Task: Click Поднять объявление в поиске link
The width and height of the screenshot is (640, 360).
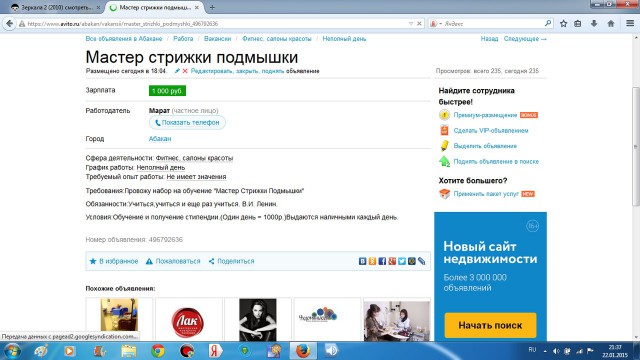Action: tap(496, 162)
